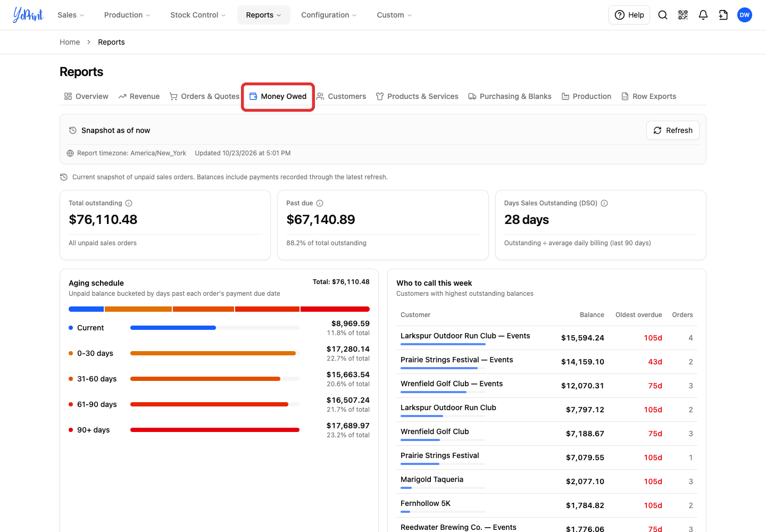Screen dimensions: 766x532
Task: Click info icon beside Days Sales Outstanding
Action: pyautogui.click(x=604, y=203)
